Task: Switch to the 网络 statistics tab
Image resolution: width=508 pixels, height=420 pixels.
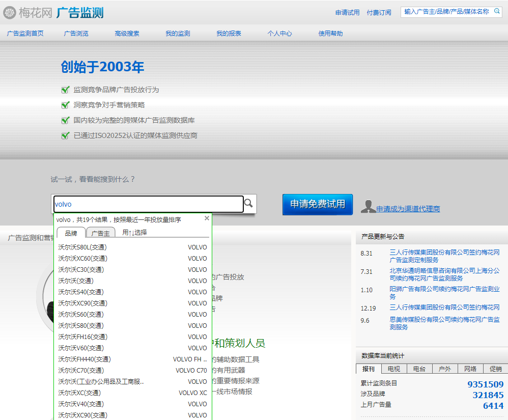Action: [x=470, y=369]
